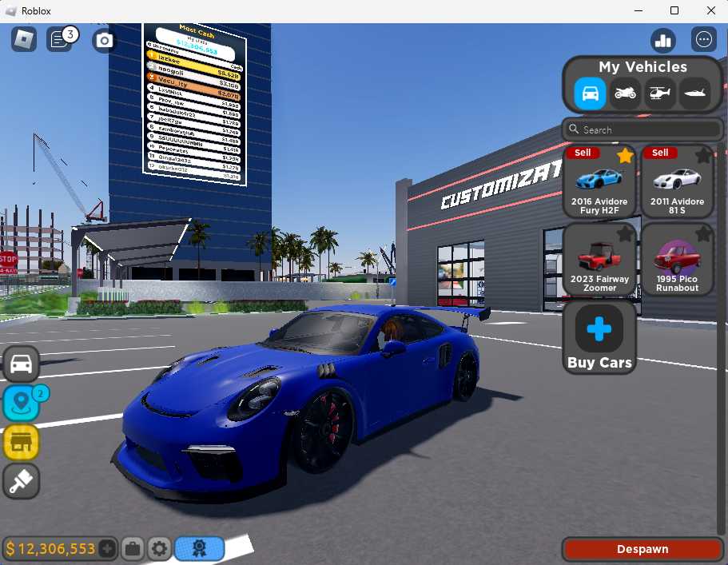
Task: Open the yellow shop store icon
Action: pyautogui.click(x=21, y=442)
